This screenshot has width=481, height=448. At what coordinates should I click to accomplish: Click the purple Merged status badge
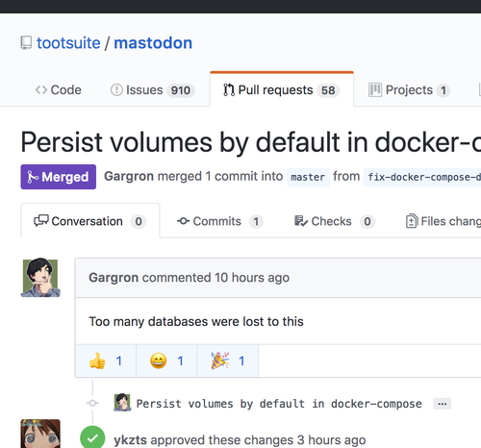click(x=59, y=177)
